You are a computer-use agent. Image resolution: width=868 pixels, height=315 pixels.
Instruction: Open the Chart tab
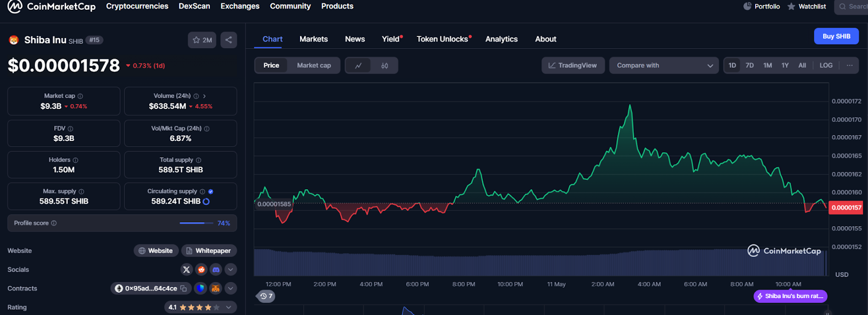pos(272,39)
